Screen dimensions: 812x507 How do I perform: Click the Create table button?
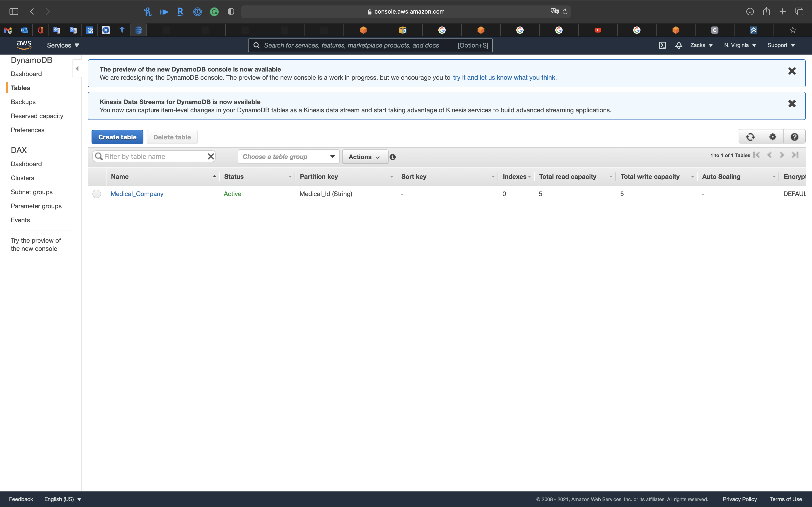pyautogui.click(x=117, y=137)
